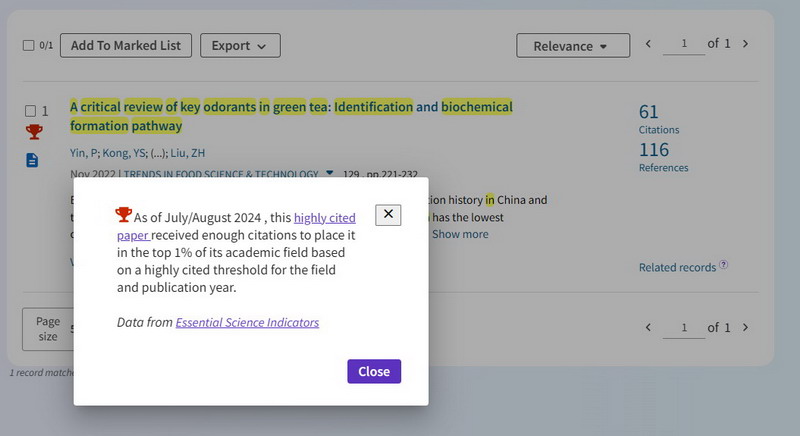Click the bottom pagination next arrow

pyautogui.click(x=745, y=327)
